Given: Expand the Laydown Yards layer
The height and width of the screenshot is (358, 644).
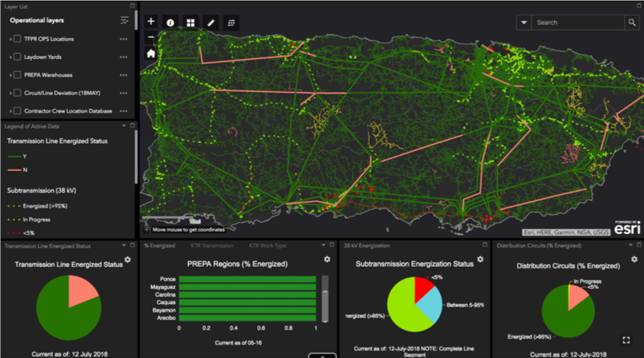Looking at the screenshot, I should point(10,57).
